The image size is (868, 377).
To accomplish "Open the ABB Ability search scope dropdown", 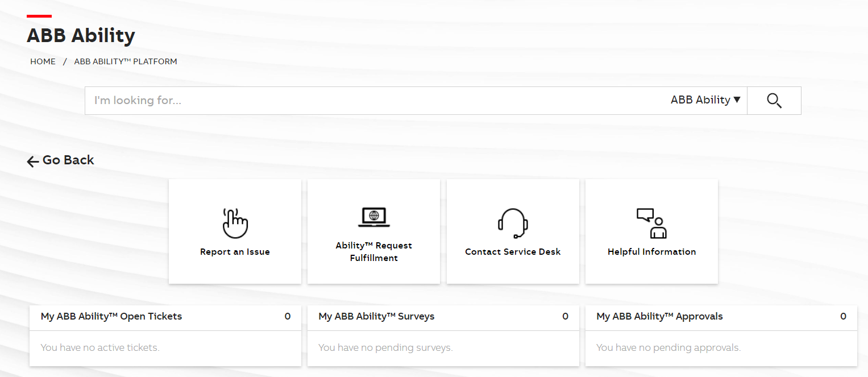I will click(x=705, y=100).
